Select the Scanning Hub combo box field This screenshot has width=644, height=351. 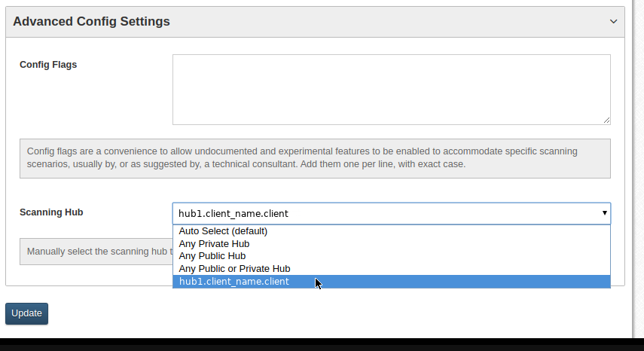pos(392,213)
